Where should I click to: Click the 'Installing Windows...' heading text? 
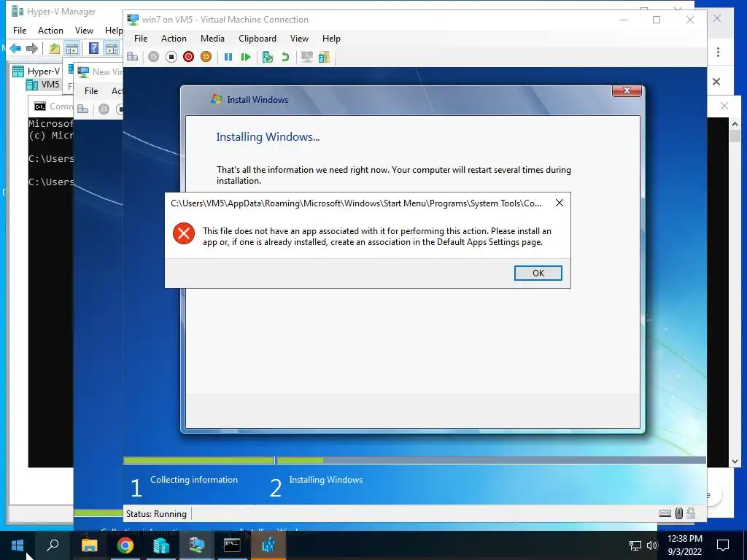pyautogui.click(x=268, y=136)
